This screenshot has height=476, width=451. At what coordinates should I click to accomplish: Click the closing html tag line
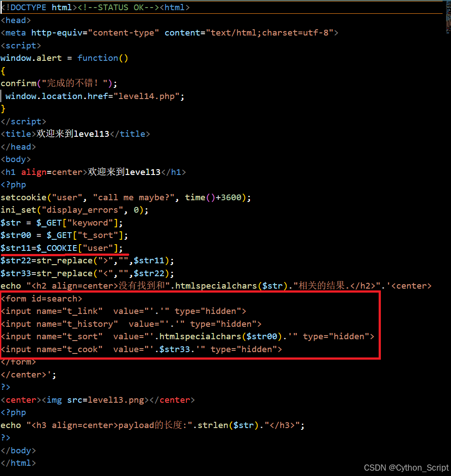tap(18, 463)
